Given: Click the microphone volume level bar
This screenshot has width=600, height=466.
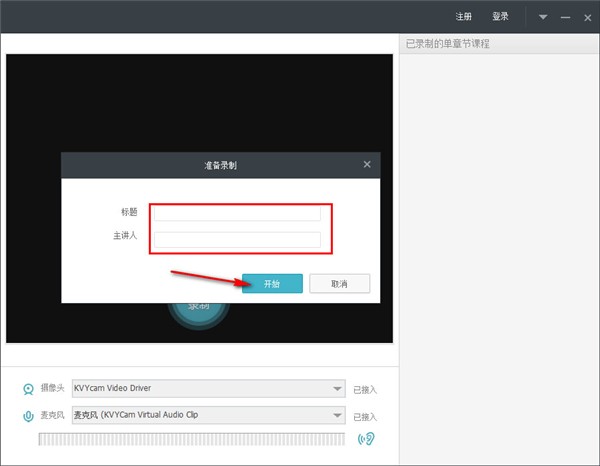Looking at the screenshot, I should tap(191, 439).
